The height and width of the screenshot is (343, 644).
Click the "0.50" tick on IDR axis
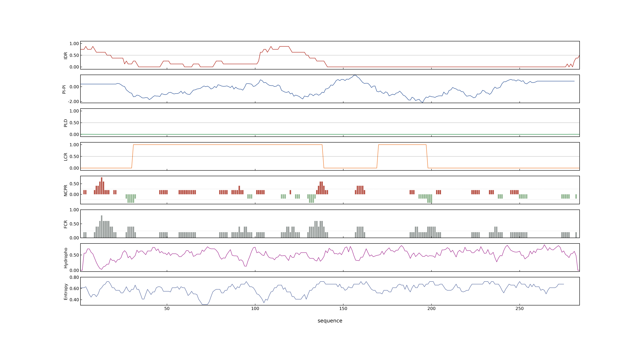74,55
